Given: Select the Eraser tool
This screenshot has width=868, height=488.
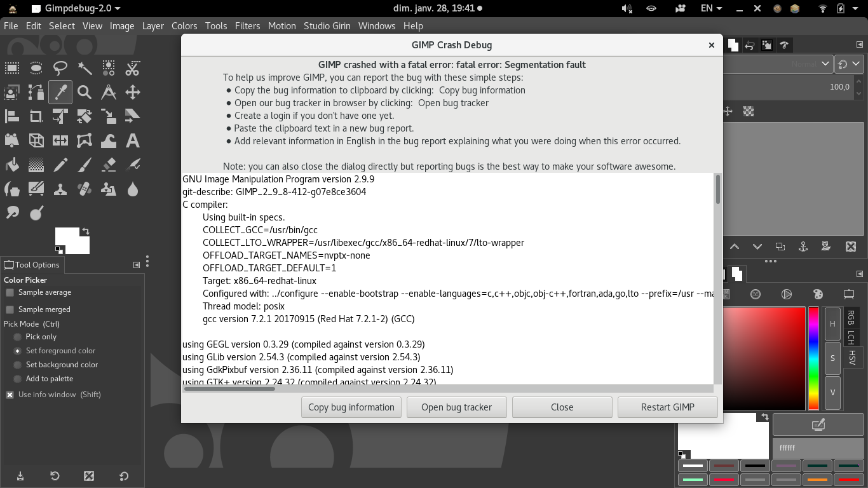Looking at the screenshot, I should click(x=109, y=165).
